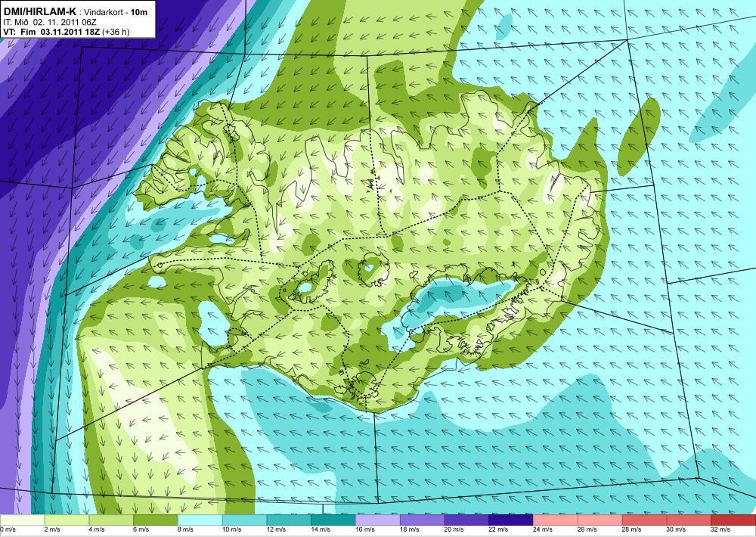
Task: Click the legend swatch between 28 and 30 m/s
Action: click(644, 520)
